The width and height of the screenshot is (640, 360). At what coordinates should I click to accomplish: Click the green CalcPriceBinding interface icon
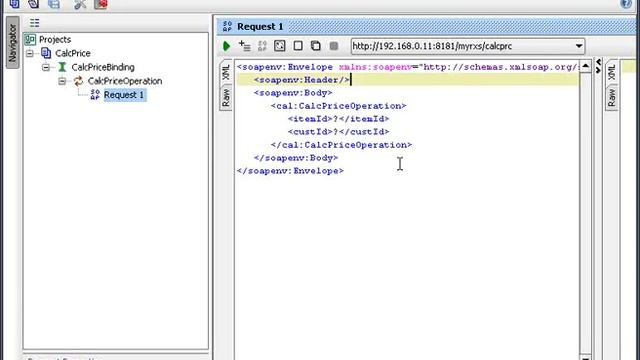click(62, 67)
